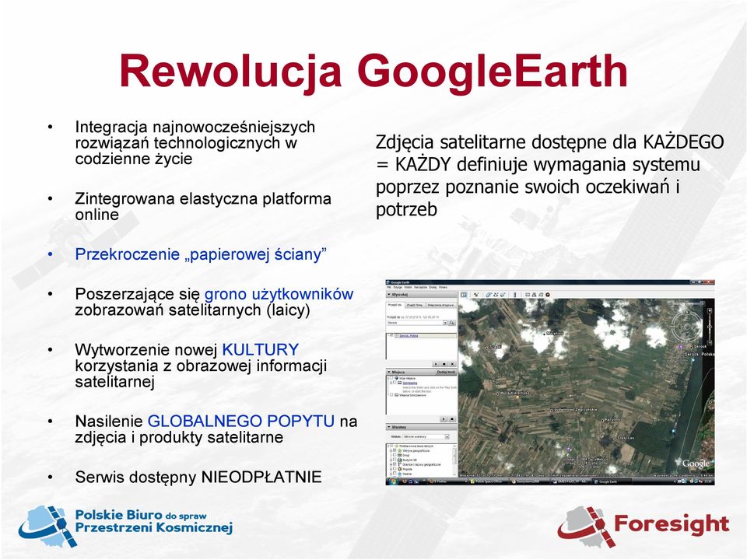Toggle Moje miejsca checkbox

[391, 378]
